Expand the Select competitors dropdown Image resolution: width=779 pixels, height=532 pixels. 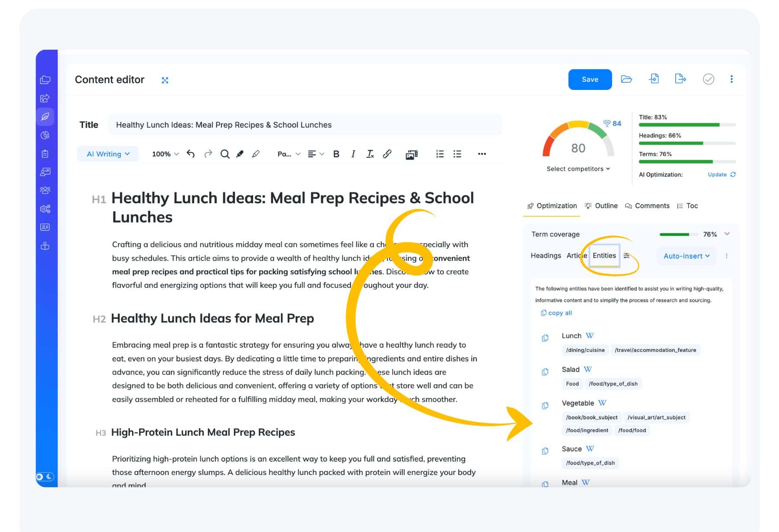click(x=578, y=169)
